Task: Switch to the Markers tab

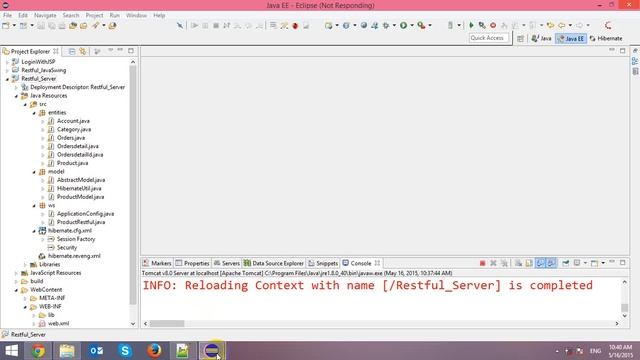Action: tap(157, 263)
